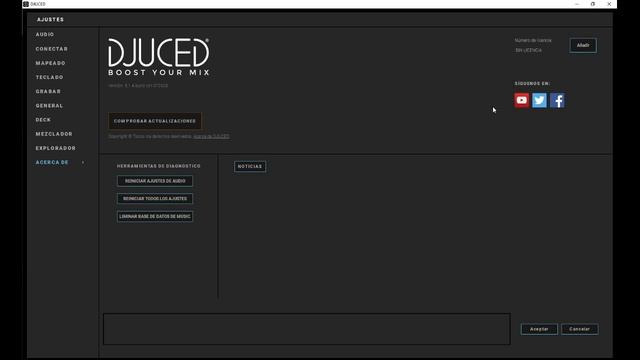Click the Añadir license button
Viewport: 640px width, 360px height.
(583, 45)
